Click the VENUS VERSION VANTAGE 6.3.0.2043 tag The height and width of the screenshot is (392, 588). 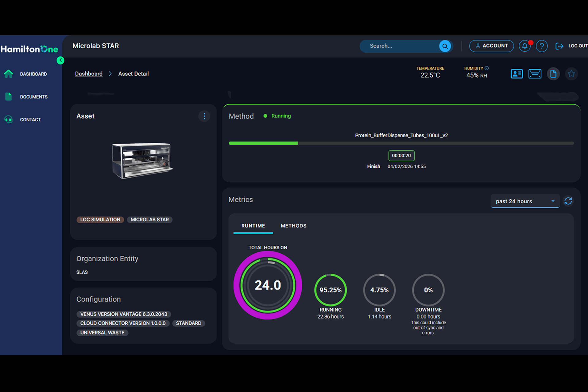(x=124, y=314)
